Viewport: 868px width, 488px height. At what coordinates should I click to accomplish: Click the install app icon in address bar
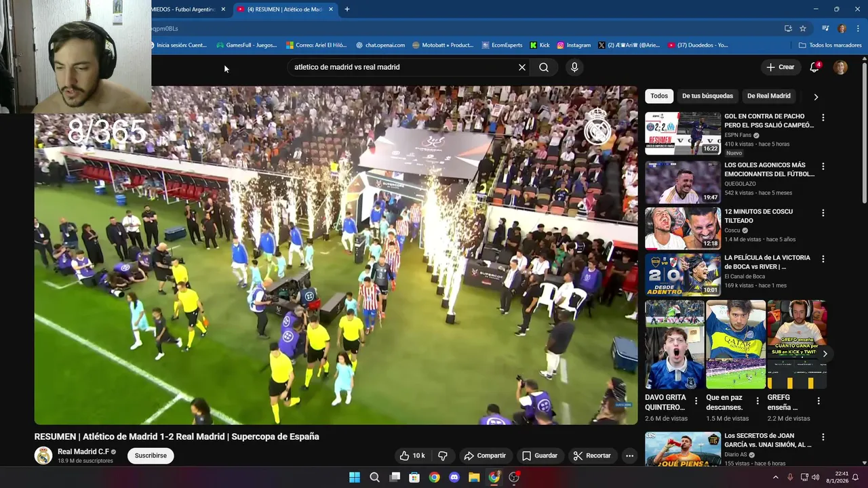pos(788,28)
